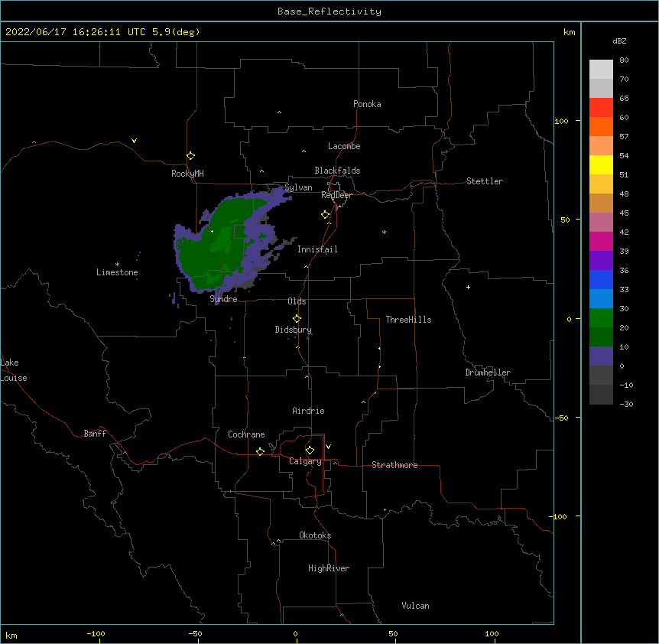659x644 pixels.
Task: Click the 0 tick on the horizontal km axis
Action: 295,633
